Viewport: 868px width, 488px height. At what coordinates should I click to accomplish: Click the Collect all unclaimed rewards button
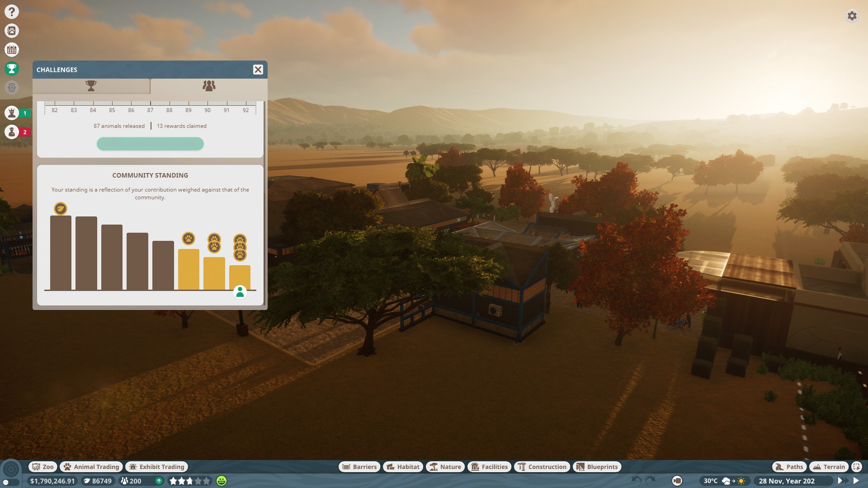click(150, 144)
